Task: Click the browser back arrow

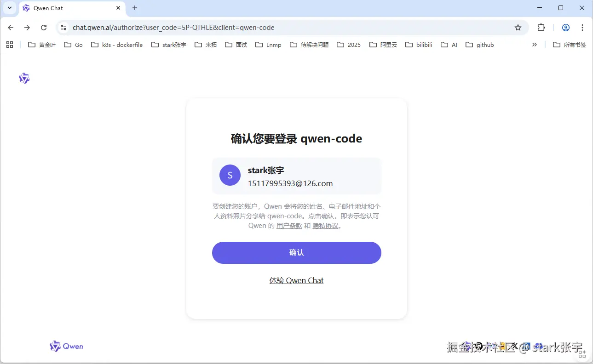Action: pos(10,28)
